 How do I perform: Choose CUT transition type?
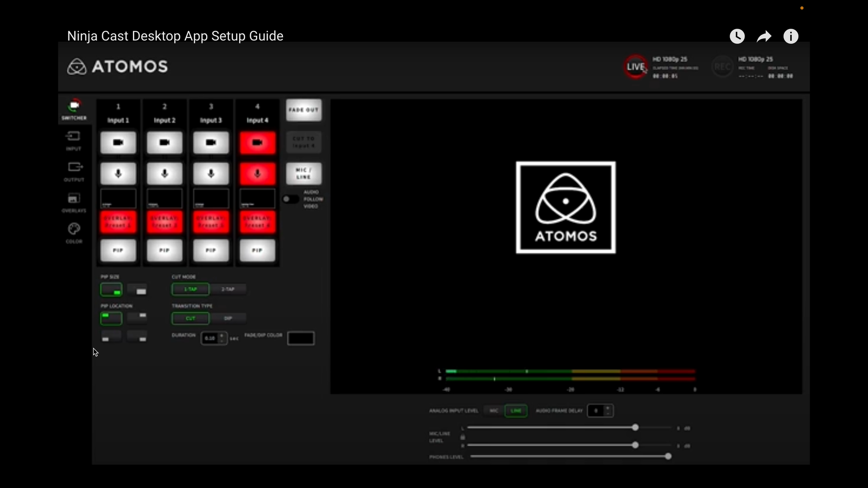190,319
